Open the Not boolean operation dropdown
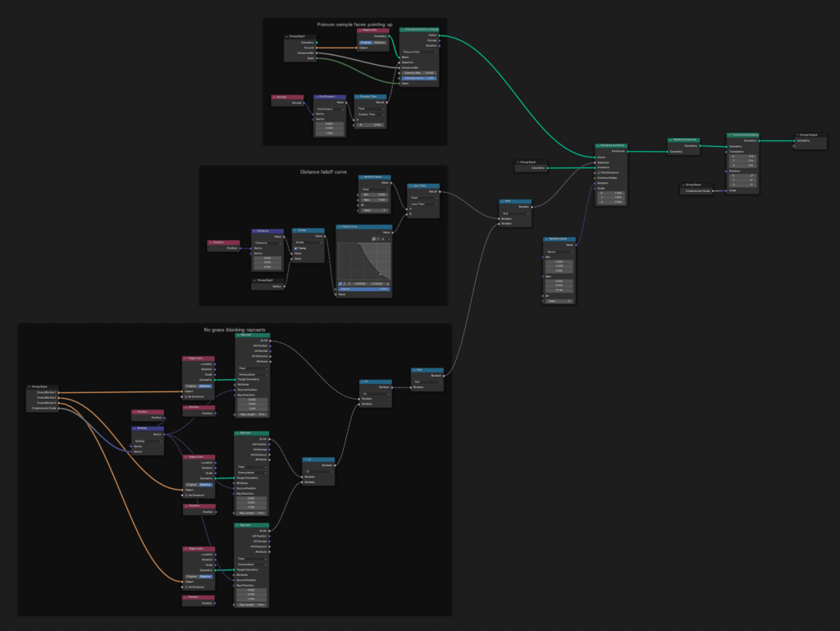This screenshot has height=631, width=840. 427,382
